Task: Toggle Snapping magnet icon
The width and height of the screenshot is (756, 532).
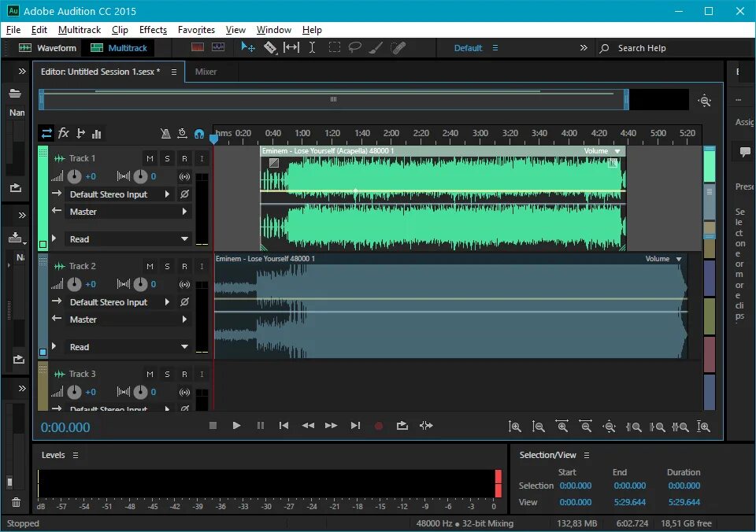Action: point(198,134)
